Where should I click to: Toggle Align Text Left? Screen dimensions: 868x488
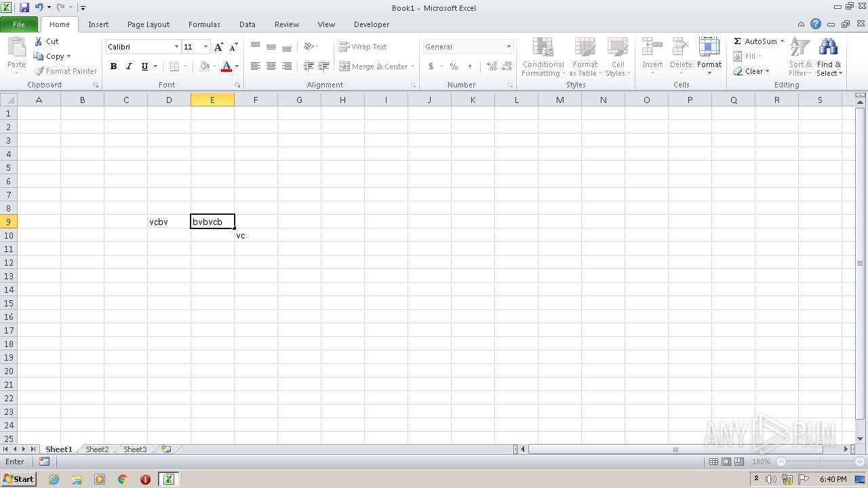click(255, 66)
